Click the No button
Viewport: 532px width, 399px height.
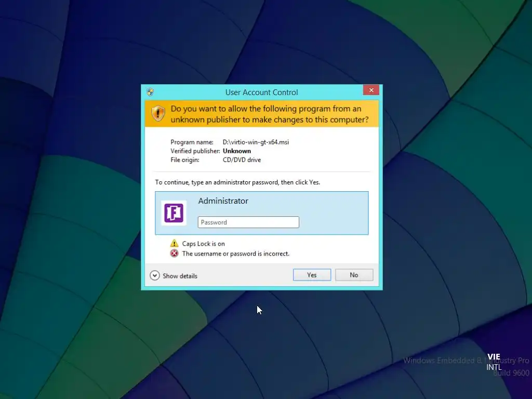point(354,275)
